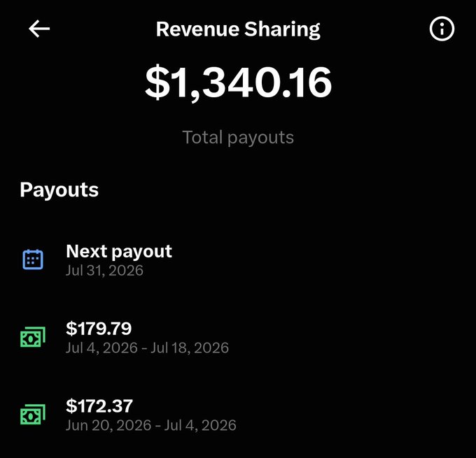Image resolution: width=476 pixels, height=458 pixels.
Task: Open the $179.79 payout entry
Action: pyautogui.click(x=238, y=337)
